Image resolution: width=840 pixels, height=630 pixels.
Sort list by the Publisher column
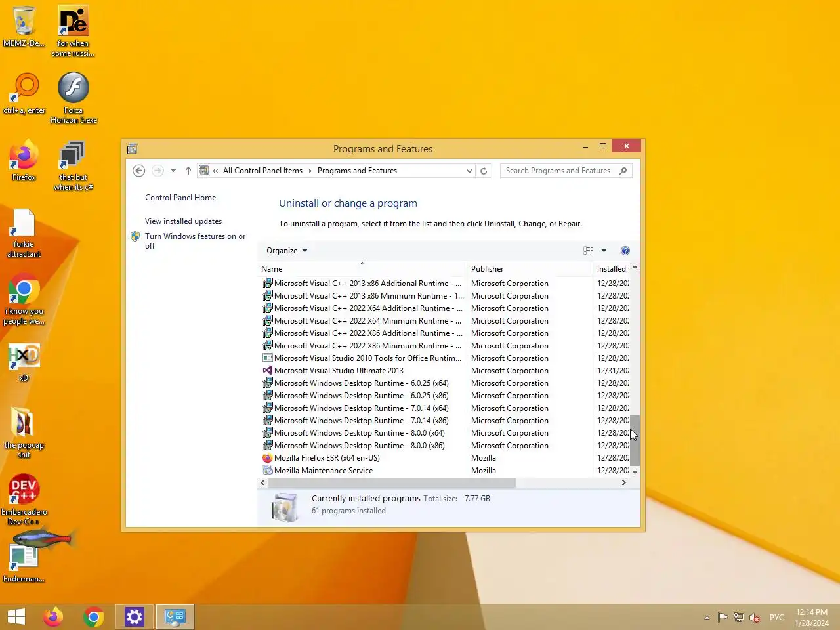(x=529, y=269)
